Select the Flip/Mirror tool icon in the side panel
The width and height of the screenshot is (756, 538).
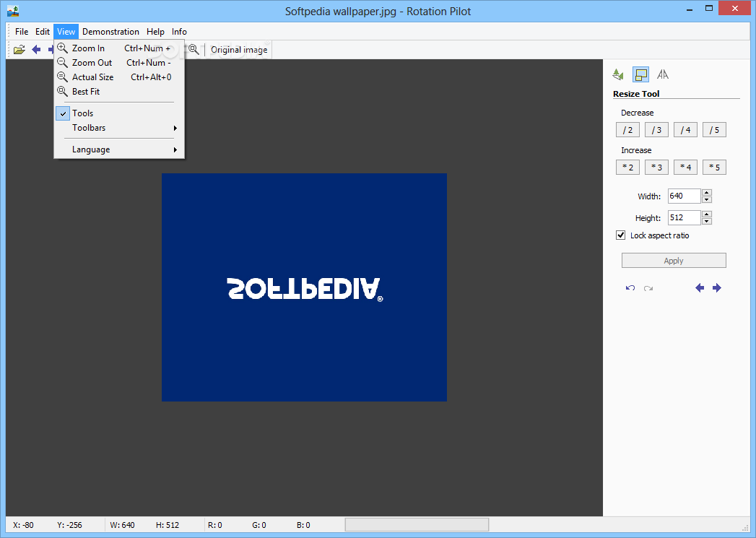(663, 74)
